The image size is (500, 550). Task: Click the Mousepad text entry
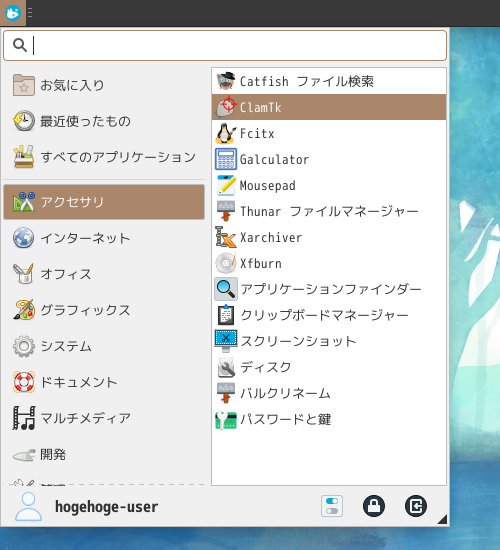[x=268, y=186]
